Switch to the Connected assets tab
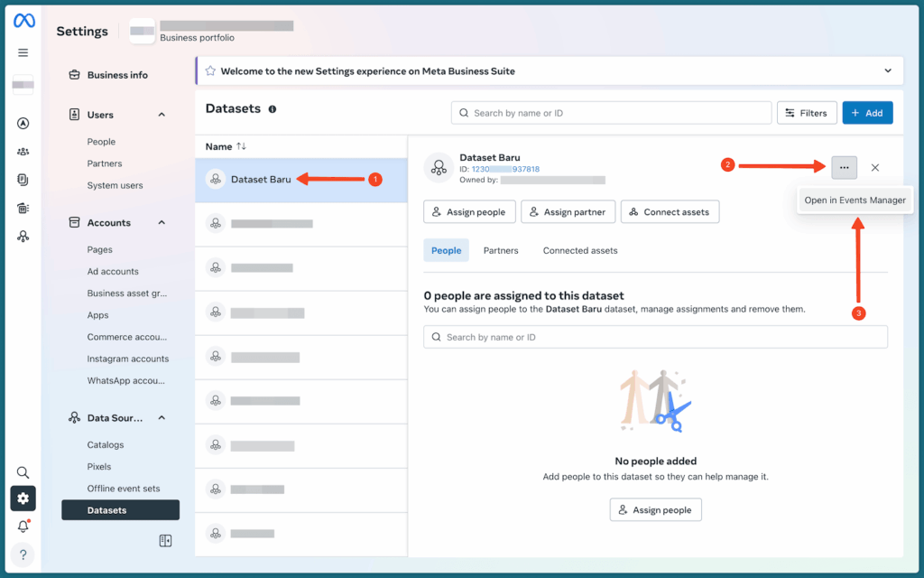 click(x=579, y=250)
